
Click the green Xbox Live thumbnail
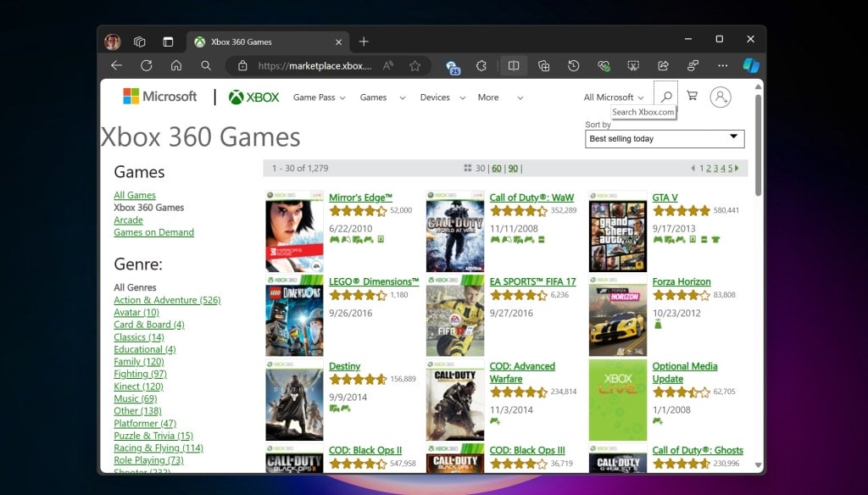(x=618, y=400)
